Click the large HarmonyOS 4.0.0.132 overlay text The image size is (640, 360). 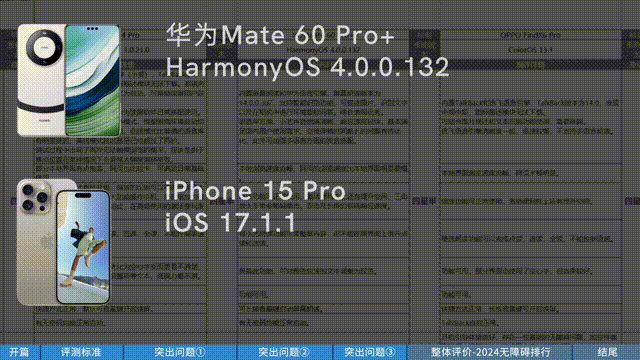(x=307, y=67)
